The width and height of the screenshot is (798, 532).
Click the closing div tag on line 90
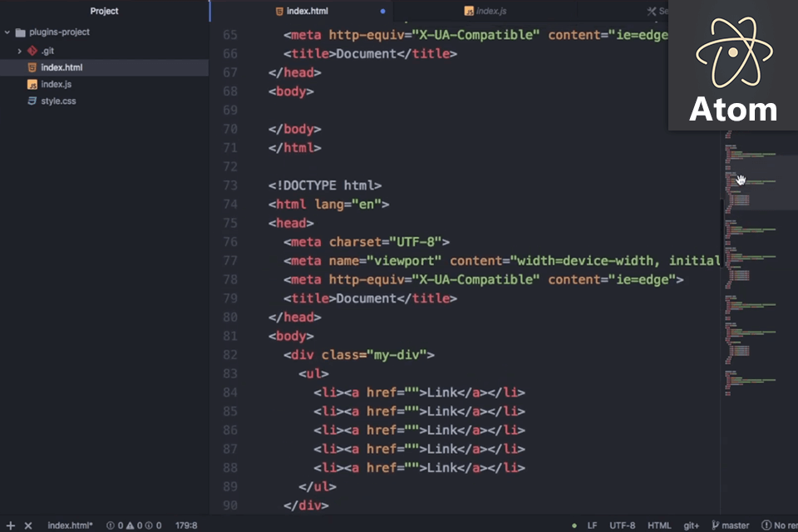point(306,505)
